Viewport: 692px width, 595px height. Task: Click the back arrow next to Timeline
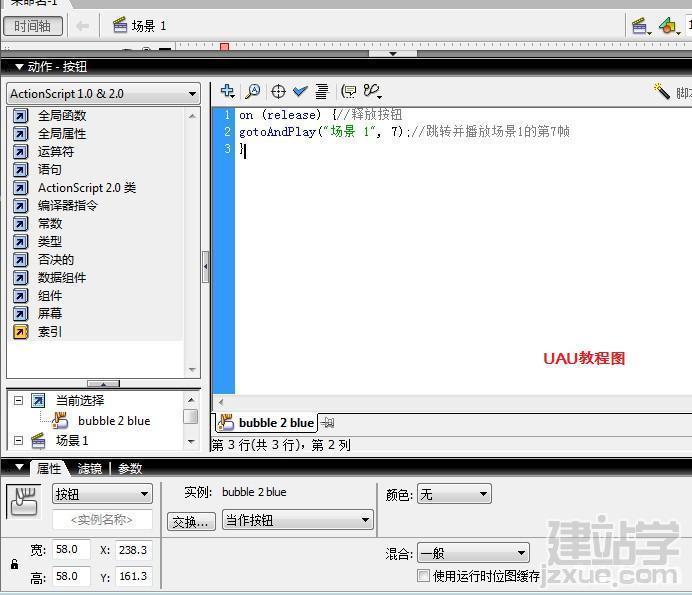point(82,26)
